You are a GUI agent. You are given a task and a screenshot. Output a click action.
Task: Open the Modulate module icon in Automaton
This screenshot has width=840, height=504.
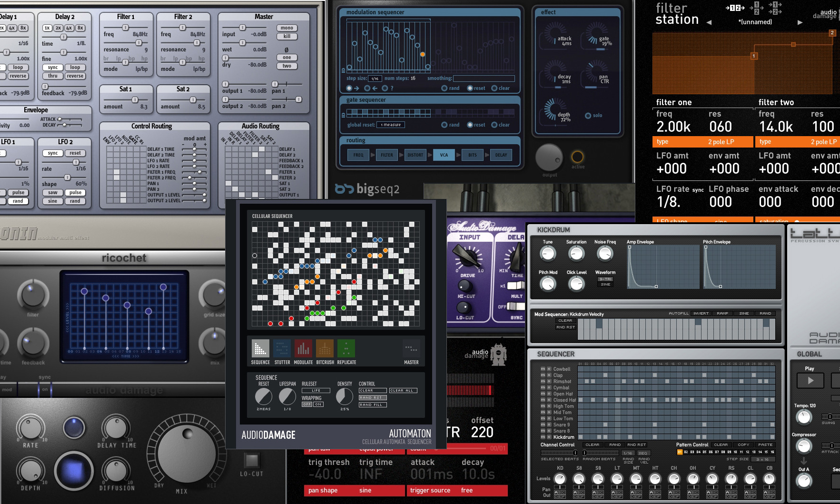(303, 349)
